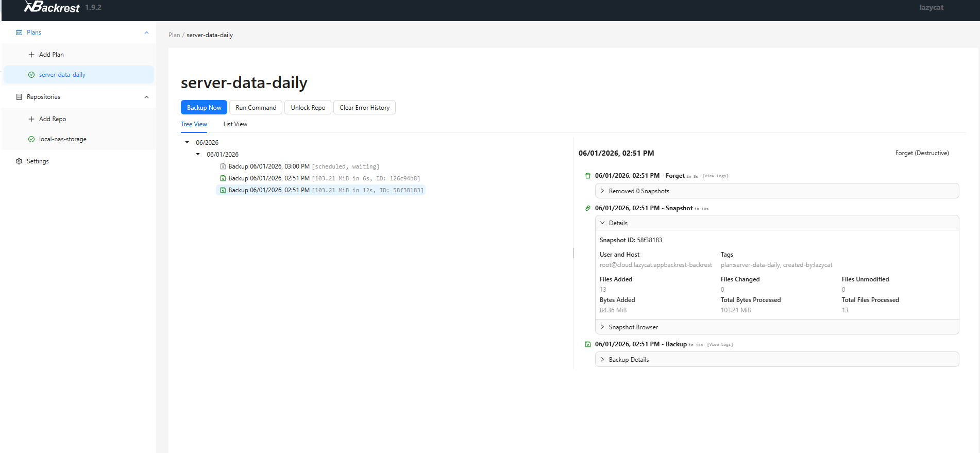Expand the Removed 0 Snapshots panel
Viewport: 980px width, 453px height.
[x=777, y=191]
